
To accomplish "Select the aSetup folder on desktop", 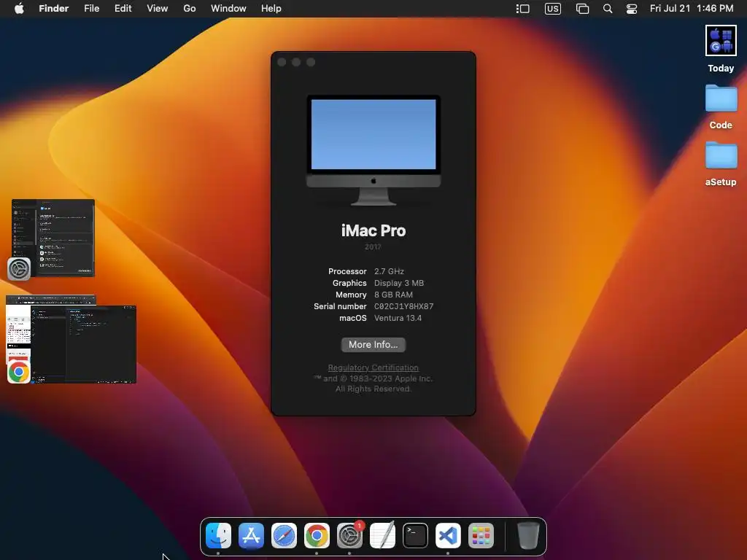I will tap(721, 164).
